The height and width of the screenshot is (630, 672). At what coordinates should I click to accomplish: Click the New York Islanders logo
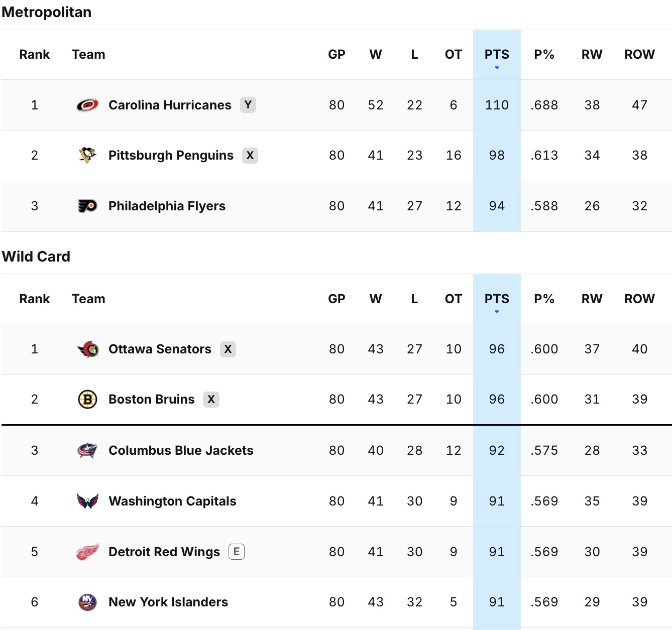87,602
